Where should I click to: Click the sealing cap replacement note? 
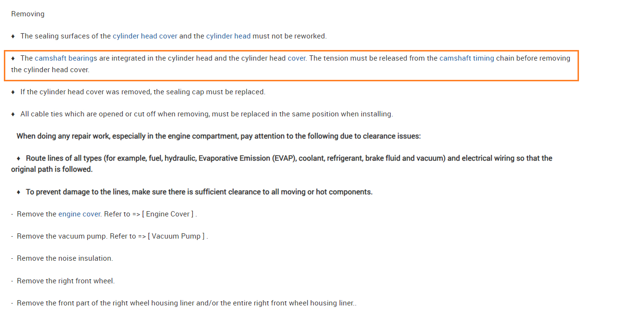(143, 92)
